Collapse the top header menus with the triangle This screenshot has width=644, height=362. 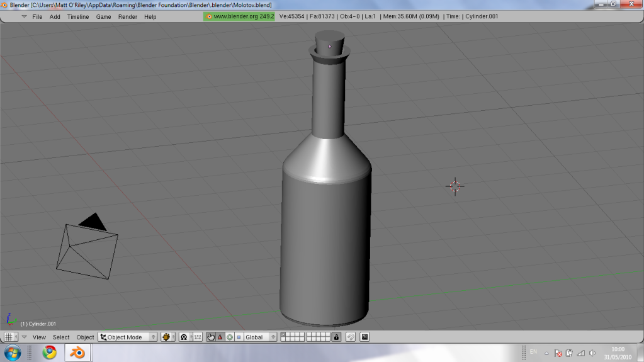point(24,17)
